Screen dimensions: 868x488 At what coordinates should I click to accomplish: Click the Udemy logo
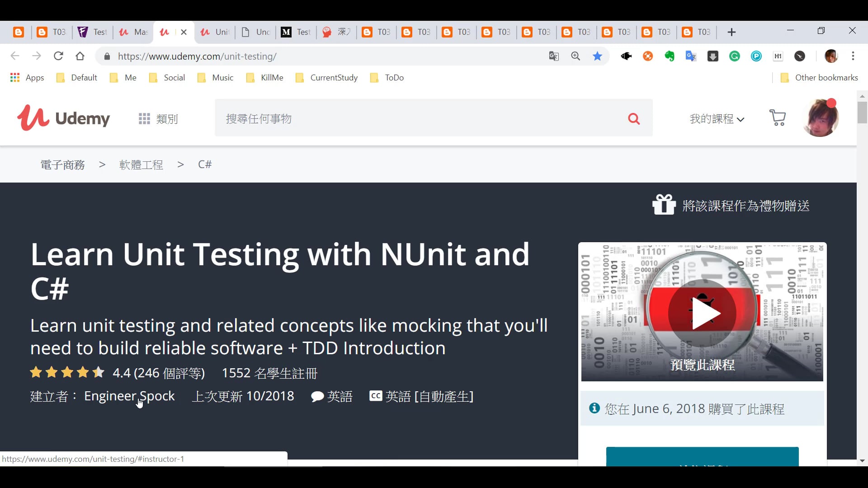coord(63,118)
